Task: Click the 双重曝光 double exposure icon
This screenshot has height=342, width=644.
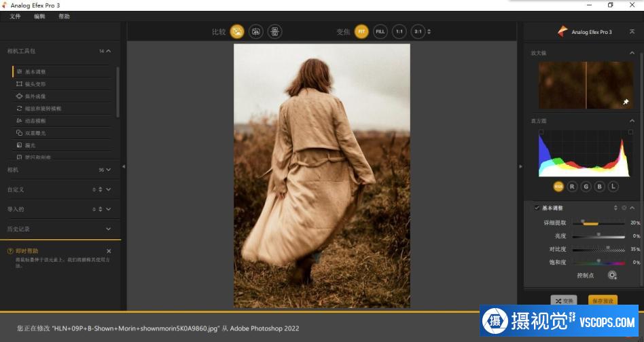Action: (19, 133)
